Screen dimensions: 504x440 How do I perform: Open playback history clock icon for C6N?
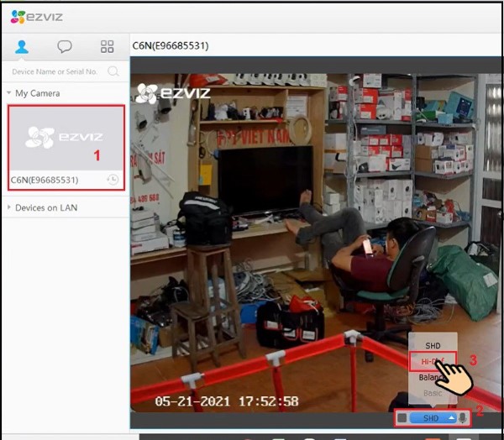[x=113, y=180]
